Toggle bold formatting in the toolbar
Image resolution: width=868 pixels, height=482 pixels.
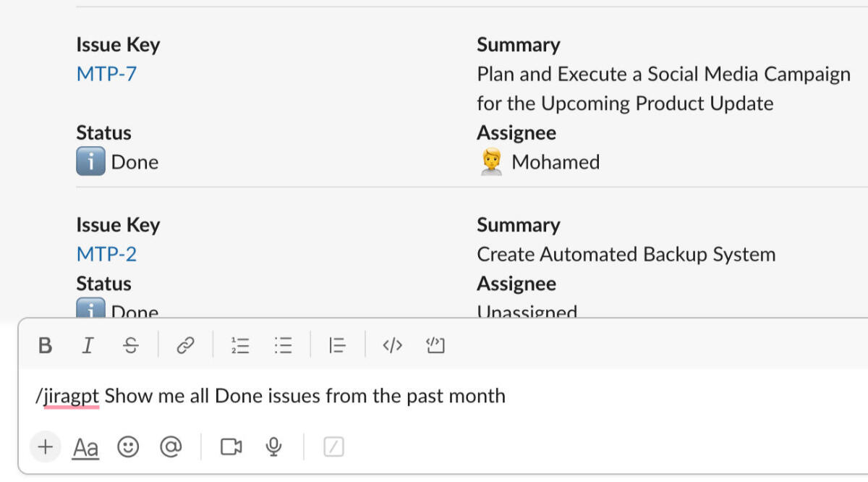click(x=45, y=345)
